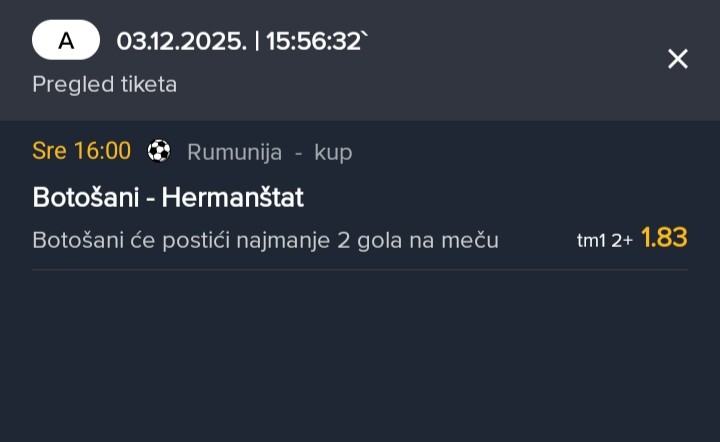This screenshot has height=442, width=720.
Task: Click the 15:56:32 timestamp in the header
Action: tap(313, 41)
